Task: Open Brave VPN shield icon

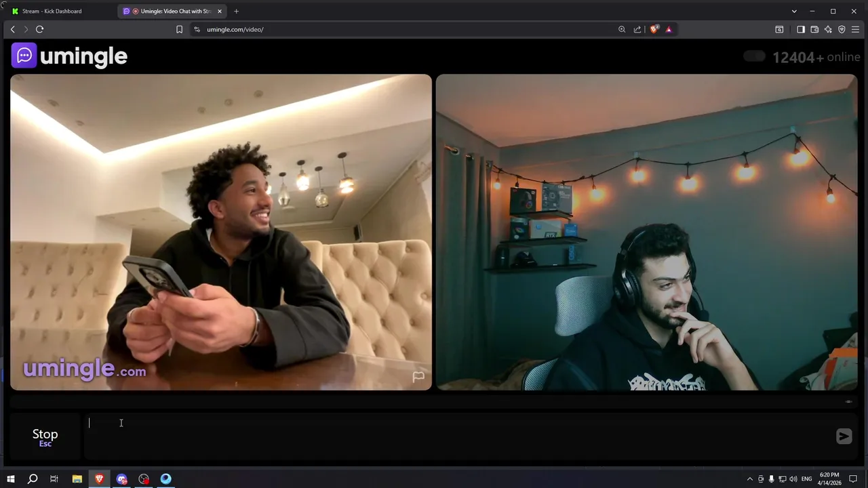Action: (x=842, y=29)
